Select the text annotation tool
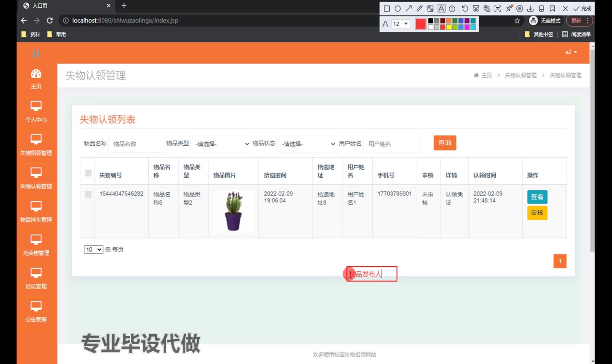Image resolution: width=612 pixels, height=364 pixels. click(441, 9)
